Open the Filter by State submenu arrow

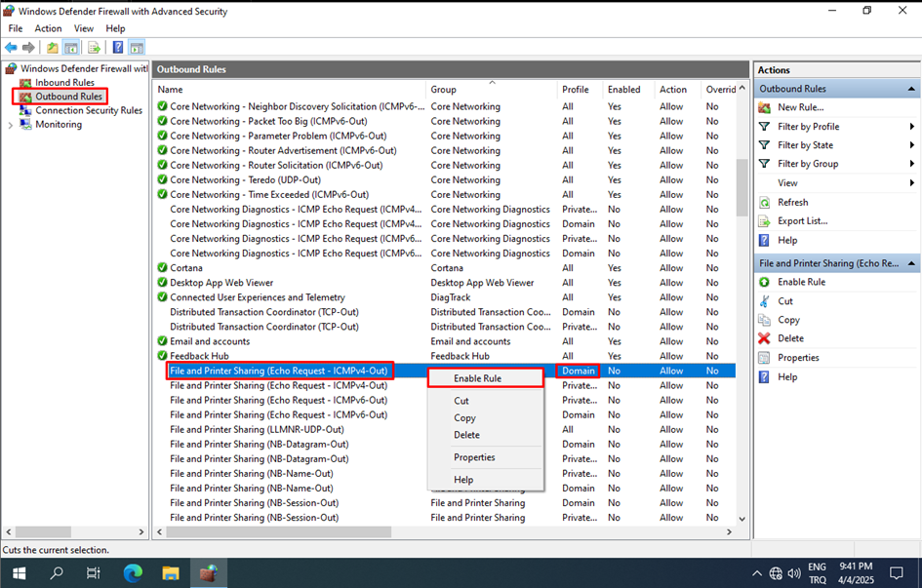coord(911,145)
